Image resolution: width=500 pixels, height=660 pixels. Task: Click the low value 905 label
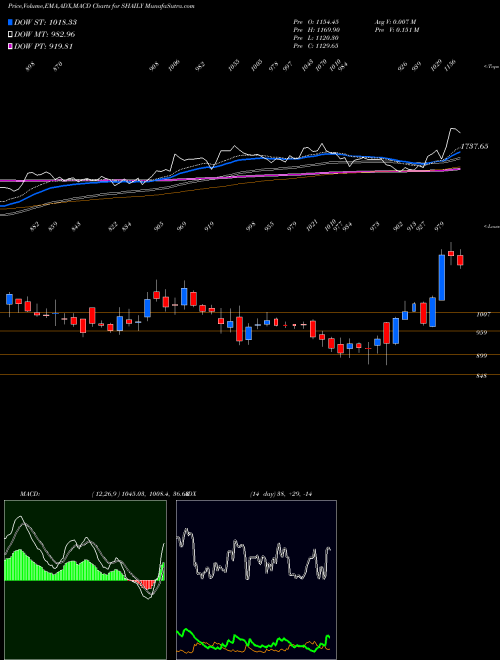(159, 226)
